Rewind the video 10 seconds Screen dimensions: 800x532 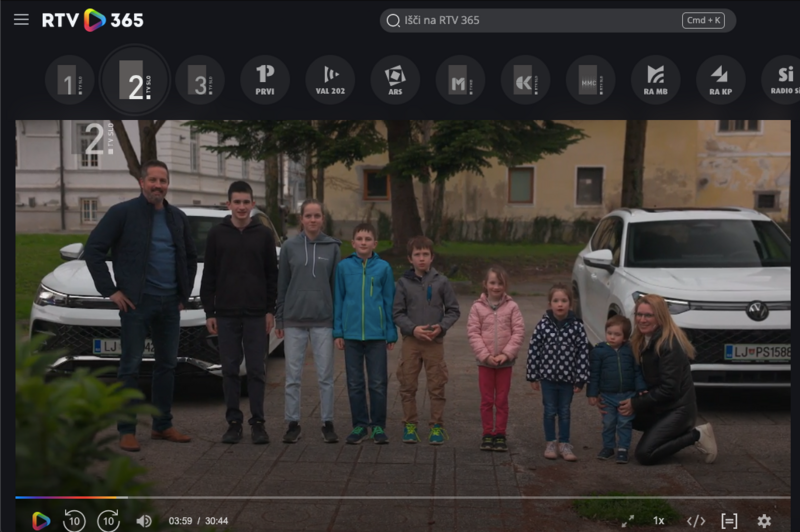[x=74, y=521]
